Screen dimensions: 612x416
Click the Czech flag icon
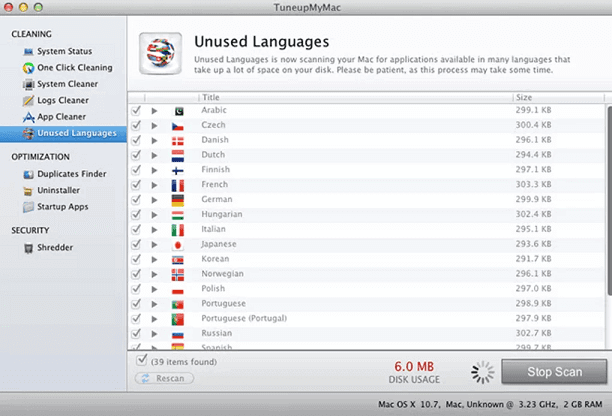178,126
